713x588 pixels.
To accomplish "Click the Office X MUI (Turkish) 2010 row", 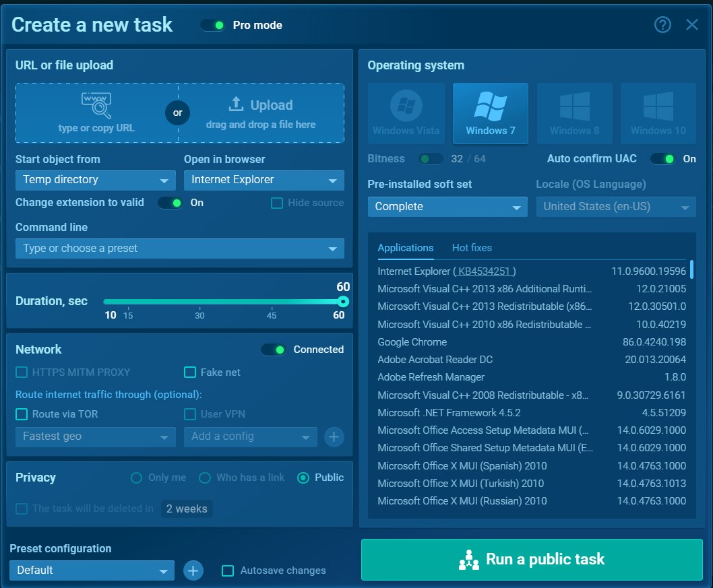I will click(x=532, y=484).
